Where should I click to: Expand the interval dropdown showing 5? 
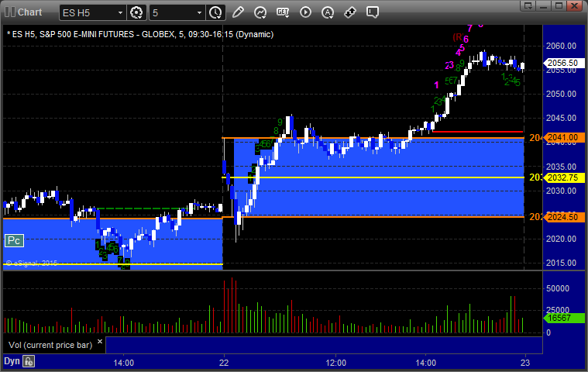[x=177, y=12]
